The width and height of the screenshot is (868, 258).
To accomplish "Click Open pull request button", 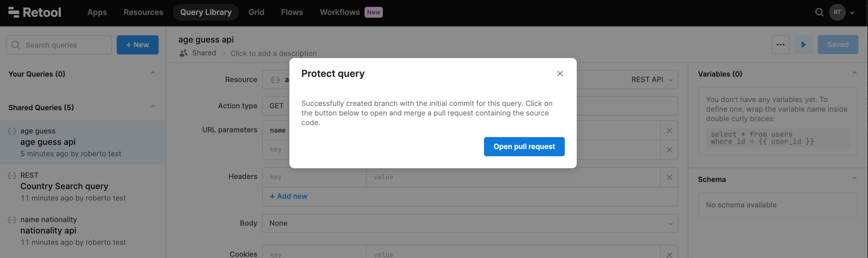I will tap(524, 147).
